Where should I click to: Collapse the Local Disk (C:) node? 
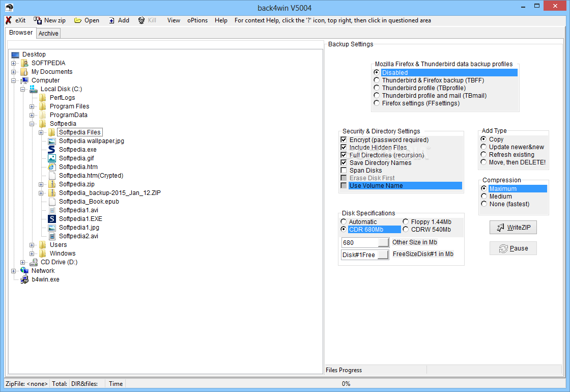pos(22,89)
